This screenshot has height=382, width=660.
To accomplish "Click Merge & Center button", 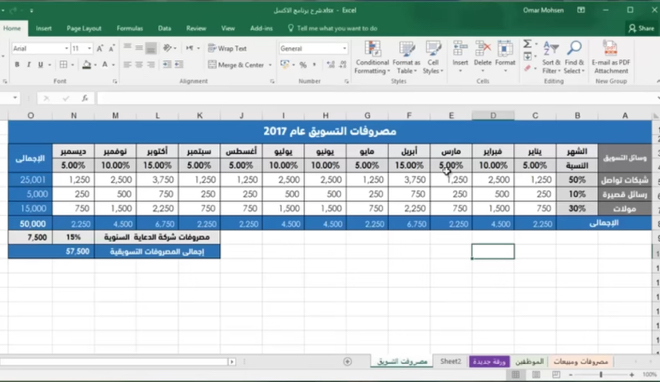I will click(237, 65).
